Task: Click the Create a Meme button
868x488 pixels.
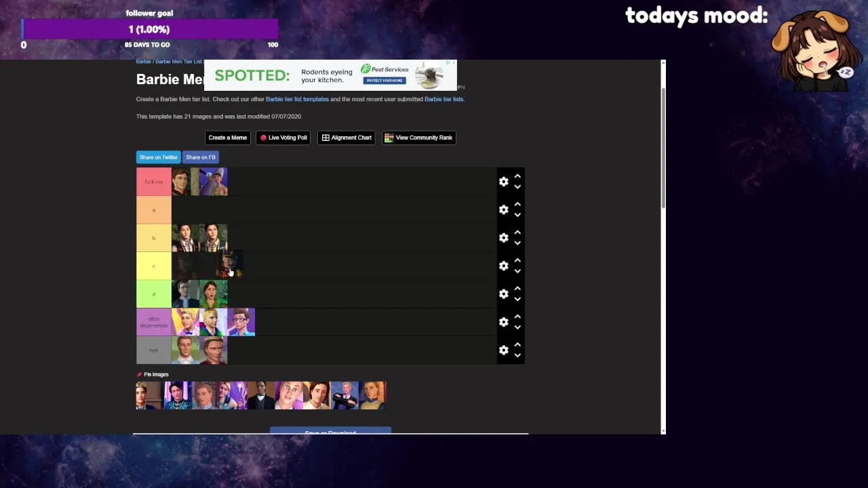Action: [x=228, y=138]
